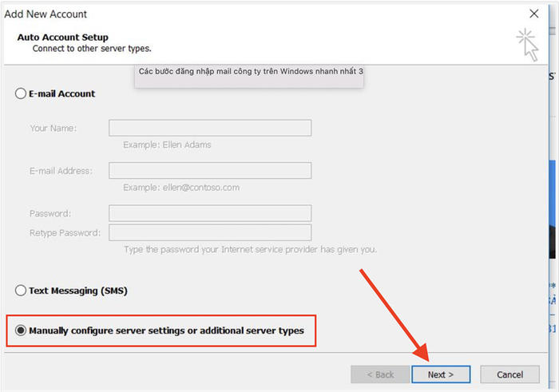The image size is (559, 392).
Task: Click the 'E-mail Address:' label
Action: (61, 171)
